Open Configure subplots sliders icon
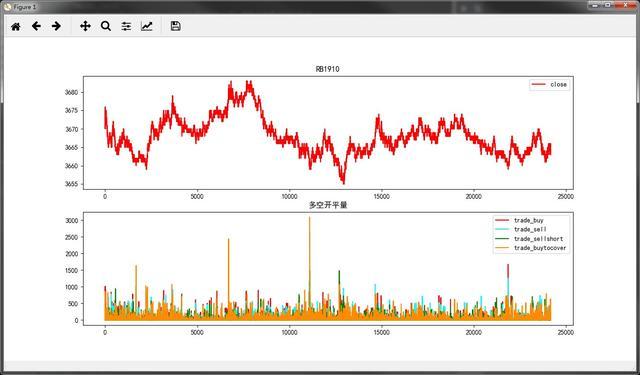This screenshot has width=640, height=375. point(126,27)
